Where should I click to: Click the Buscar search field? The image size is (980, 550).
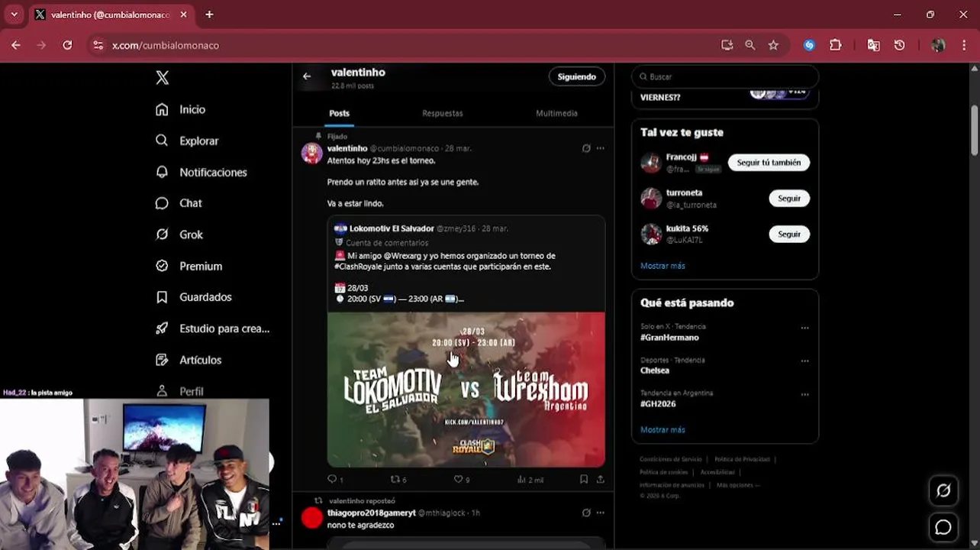tap(725, 76)
